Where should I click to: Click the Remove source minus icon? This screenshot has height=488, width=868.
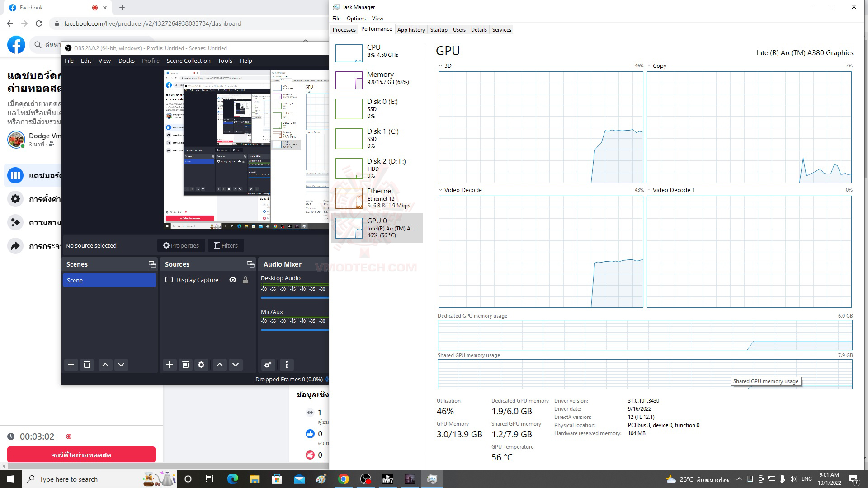coord(185,365)
